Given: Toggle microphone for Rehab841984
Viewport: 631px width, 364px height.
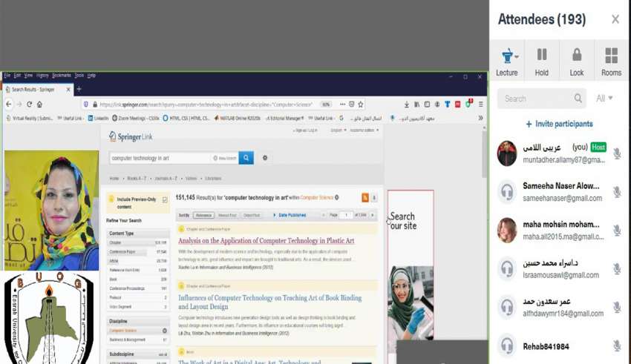Looking at the screenshot, I should coord(617,345).
